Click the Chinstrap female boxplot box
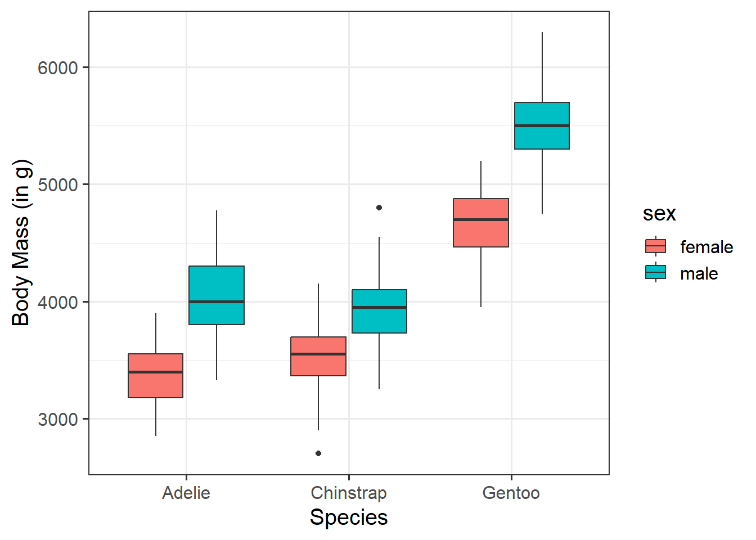 click(318, 356)
